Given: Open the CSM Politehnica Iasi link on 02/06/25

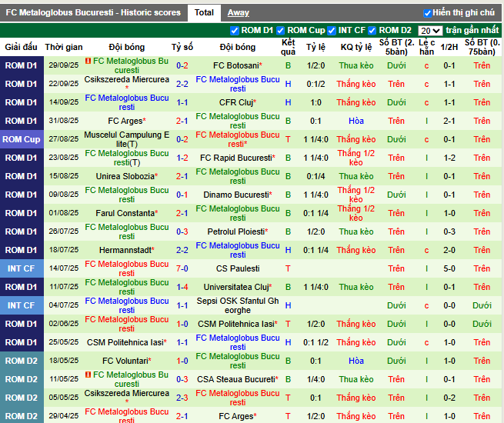Looking at the screenshot, I should (x=236, y=324).
